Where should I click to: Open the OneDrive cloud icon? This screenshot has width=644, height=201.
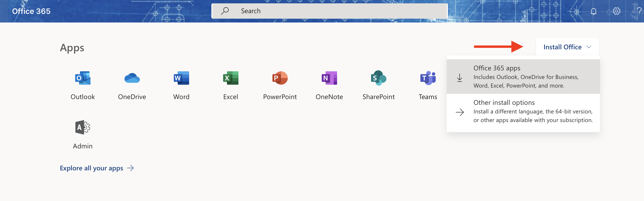[132, 78]
